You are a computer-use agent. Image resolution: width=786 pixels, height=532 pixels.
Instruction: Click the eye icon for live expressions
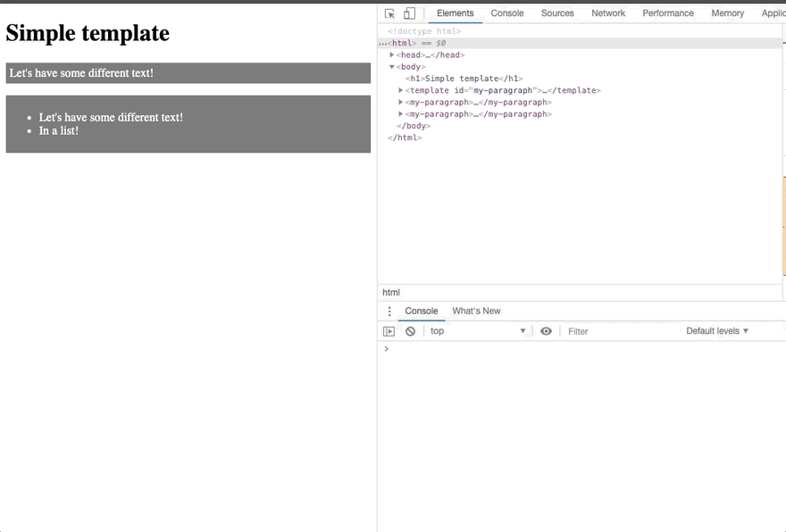tap(546, 331)
